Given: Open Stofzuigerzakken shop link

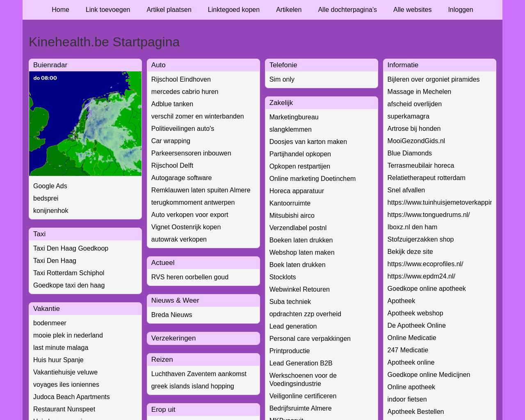Looking at the screenshot, I should (x=420, y=240).
